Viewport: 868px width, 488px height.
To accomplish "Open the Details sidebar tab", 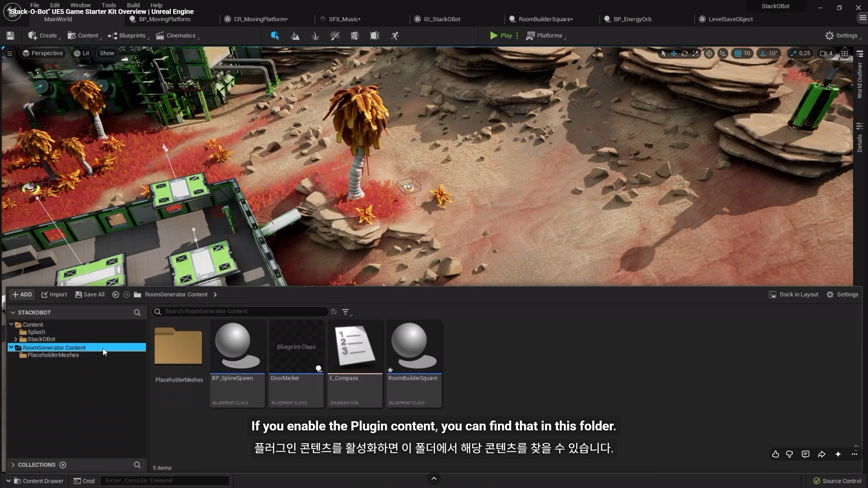I will [x=860, y=138].
